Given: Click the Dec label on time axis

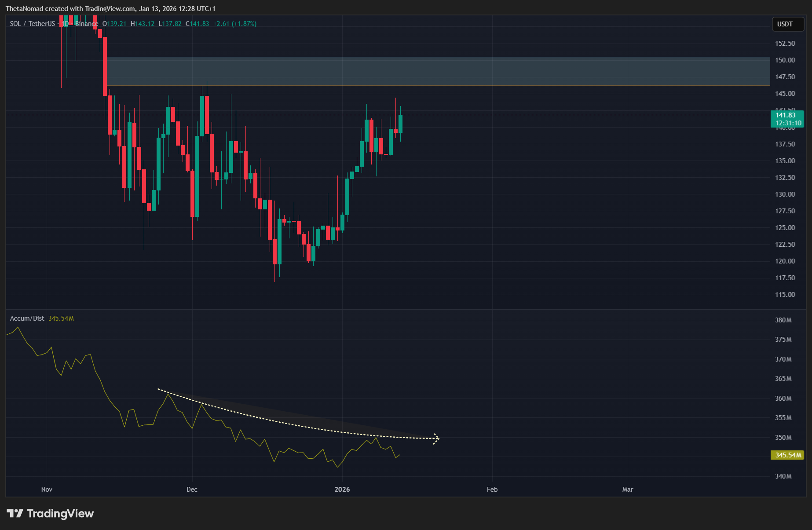Looking at the screenshot, I should tap(192, 490).
